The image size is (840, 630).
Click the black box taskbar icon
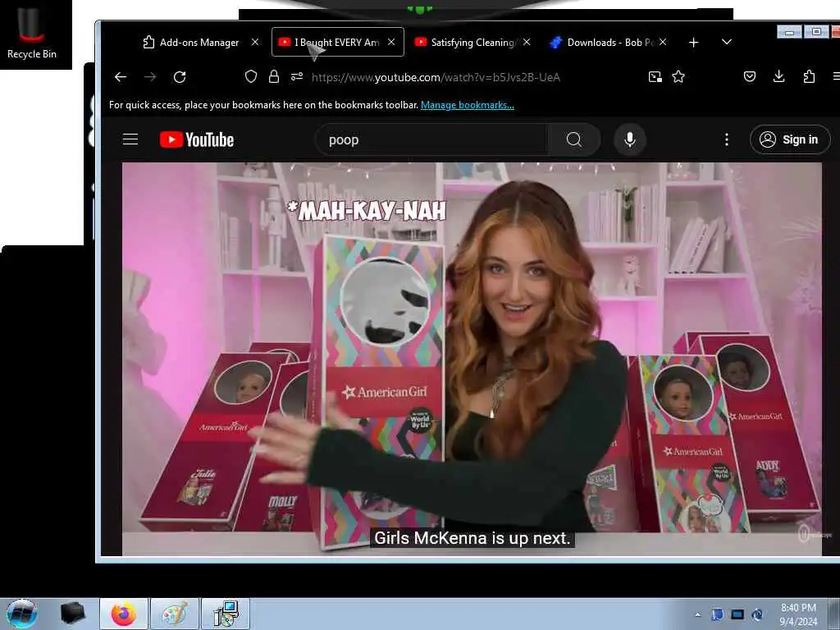[x=72, y=614]
